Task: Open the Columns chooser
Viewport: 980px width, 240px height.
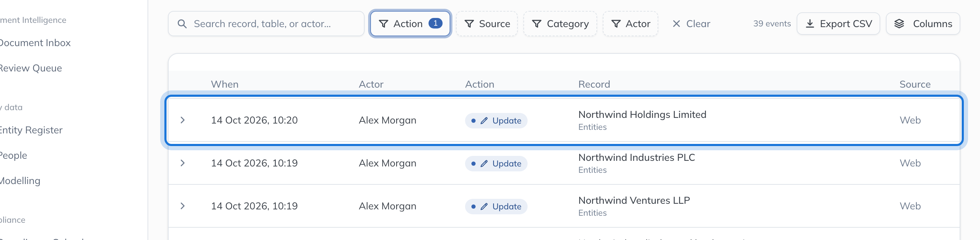Action: 922,24
